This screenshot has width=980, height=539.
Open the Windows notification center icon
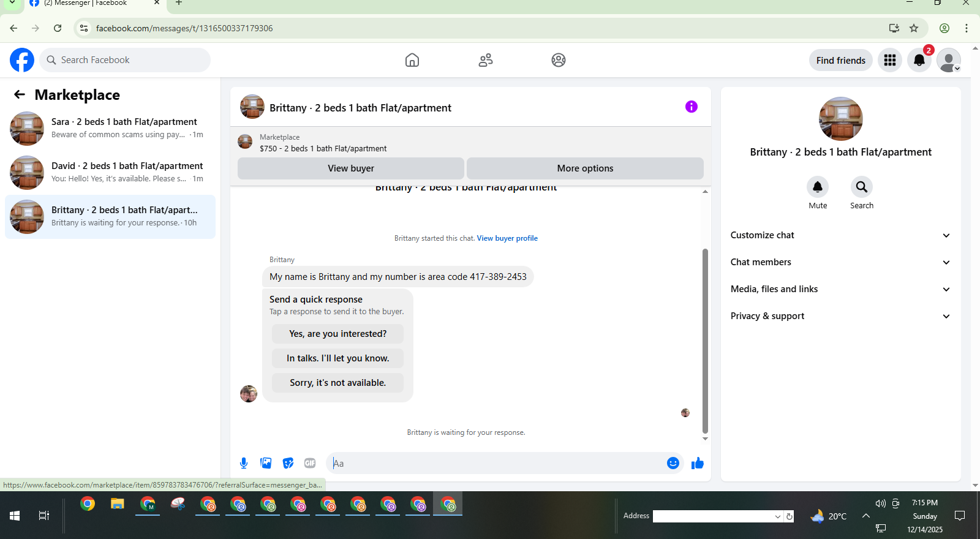pyautogui.click(x=960, y=516)
